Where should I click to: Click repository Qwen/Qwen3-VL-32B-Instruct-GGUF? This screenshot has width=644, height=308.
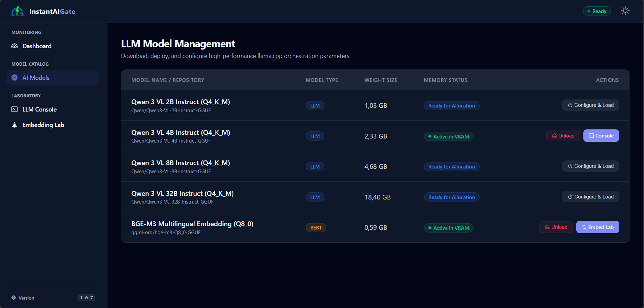coord(172,202)
